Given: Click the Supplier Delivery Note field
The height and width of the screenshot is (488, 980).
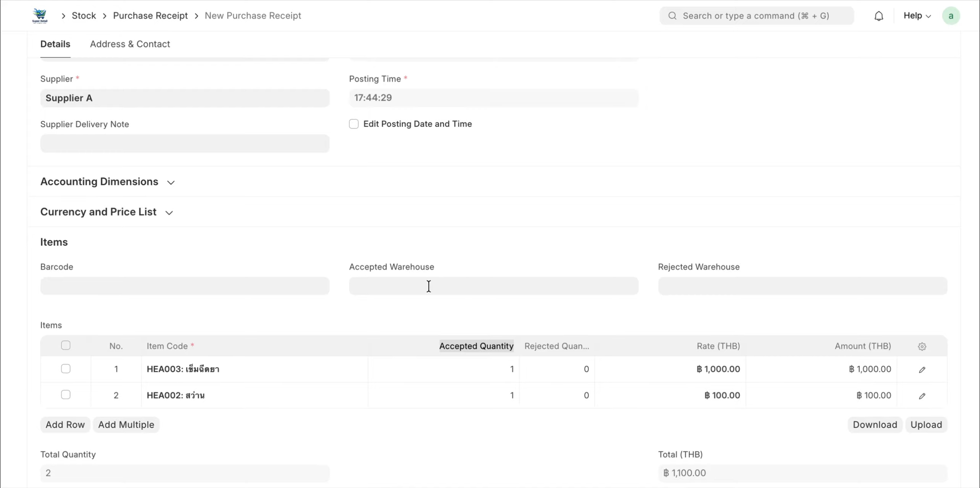Looking at the screenshot, I should pyautogui.click(x=185, y=143).
